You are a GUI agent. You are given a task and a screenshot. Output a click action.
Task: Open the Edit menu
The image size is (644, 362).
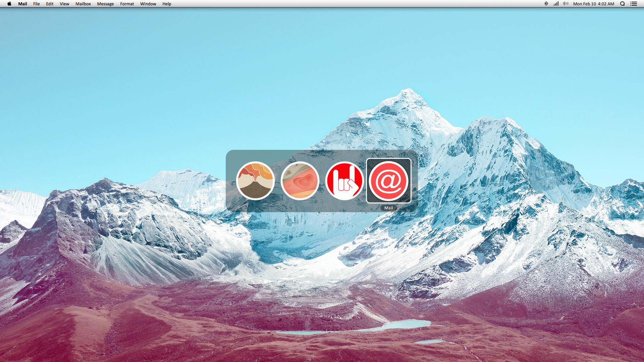(50, 4)
